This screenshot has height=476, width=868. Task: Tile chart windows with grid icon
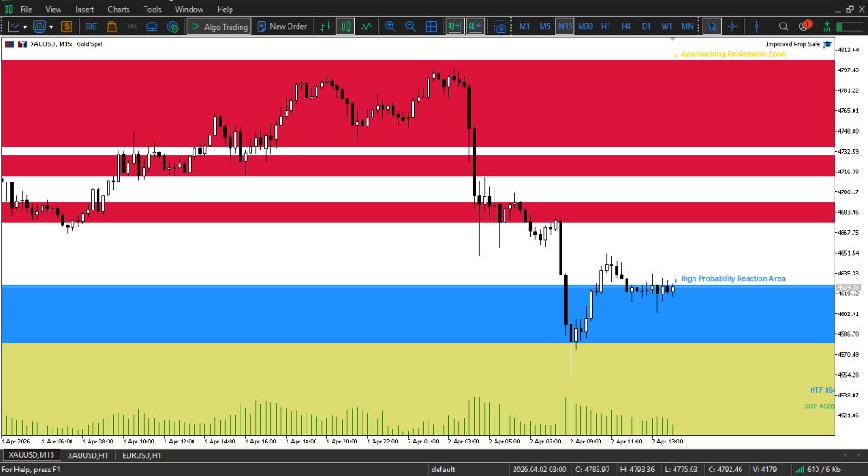coord(431,26)
